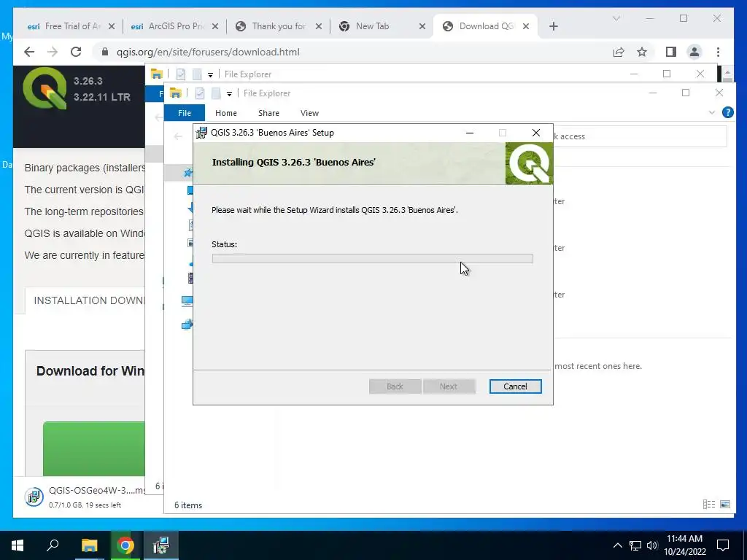Switch to the ArcGIS Pro Pricing browser tab
Viewport: 747px width, 560px height.
point(174,26)
